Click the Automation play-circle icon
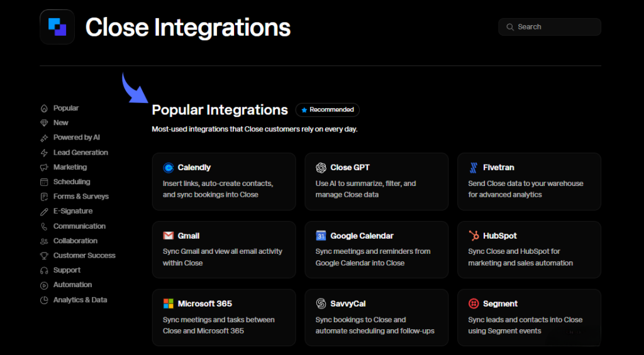 [x=44, y=285]
